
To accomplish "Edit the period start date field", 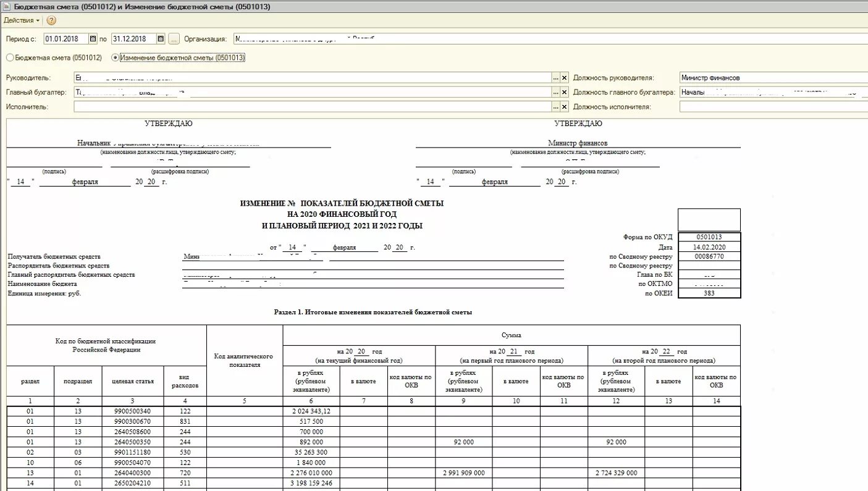I will pos(66,39).
